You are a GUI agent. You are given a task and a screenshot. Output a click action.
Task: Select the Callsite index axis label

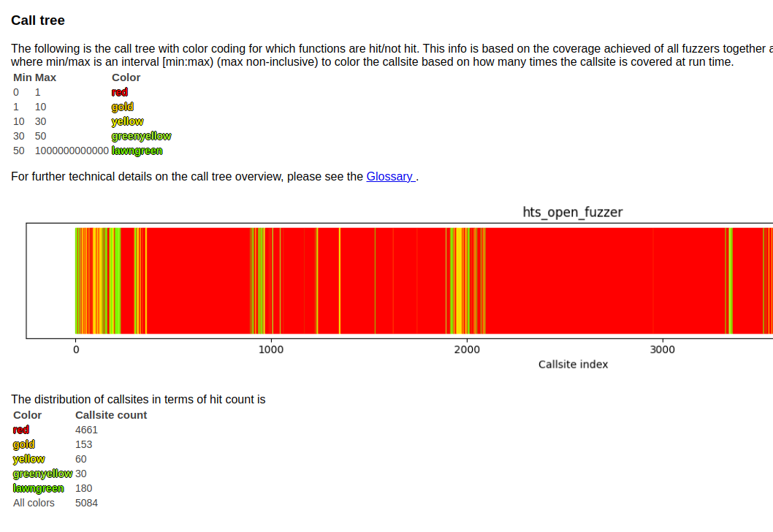coord(573,364)
